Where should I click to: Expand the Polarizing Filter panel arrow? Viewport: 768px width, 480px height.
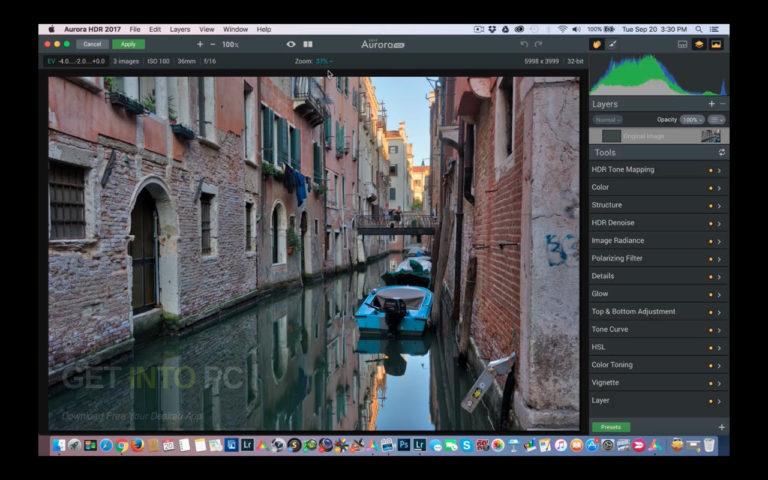click(720, 259)
